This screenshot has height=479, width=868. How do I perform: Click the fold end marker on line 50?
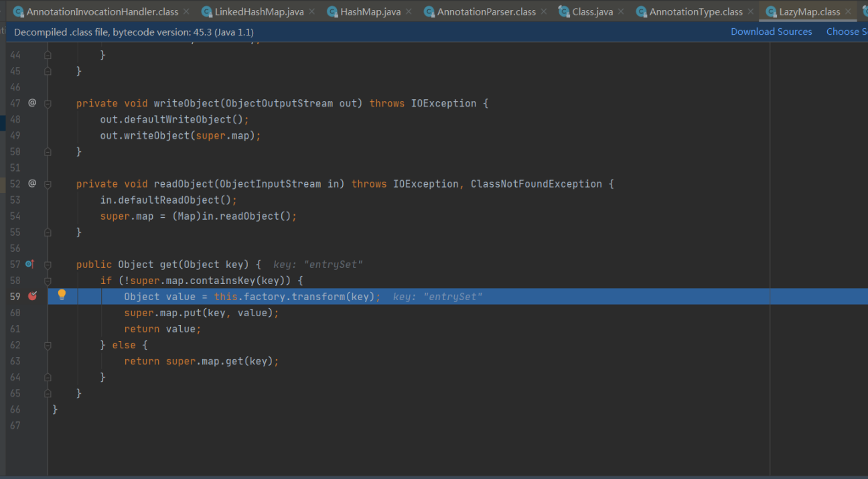pos(48,151)
